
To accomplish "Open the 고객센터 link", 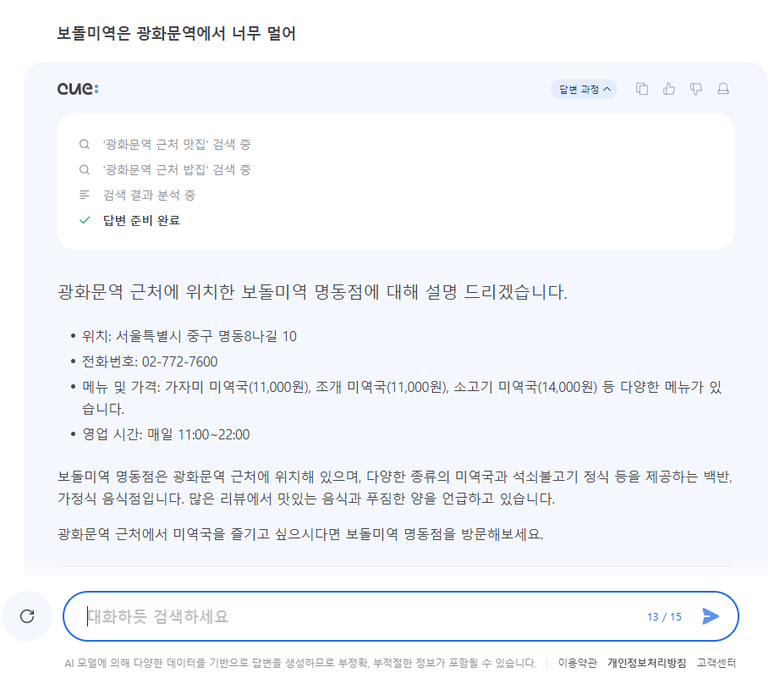I will pyautogui.click(x=716, y=663).
